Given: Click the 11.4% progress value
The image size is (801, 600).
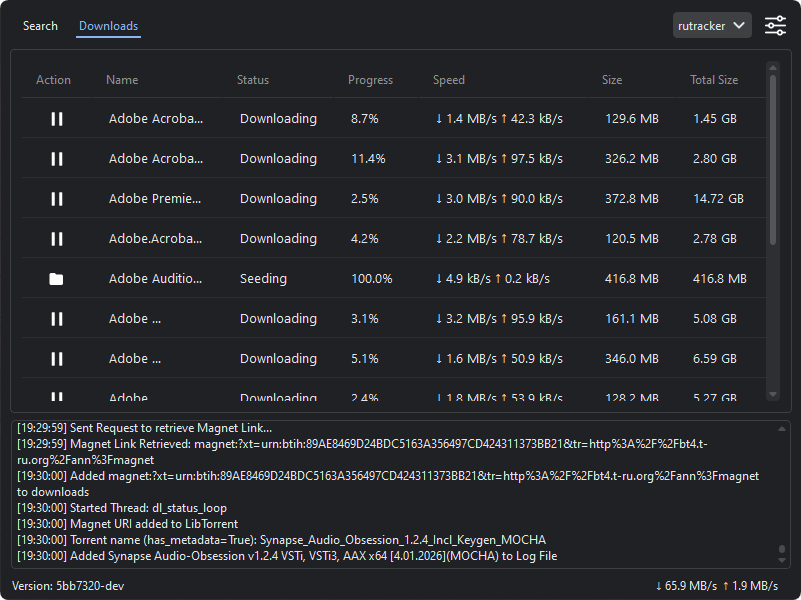Looking at the screenshot, I should [x=368, y=159].
